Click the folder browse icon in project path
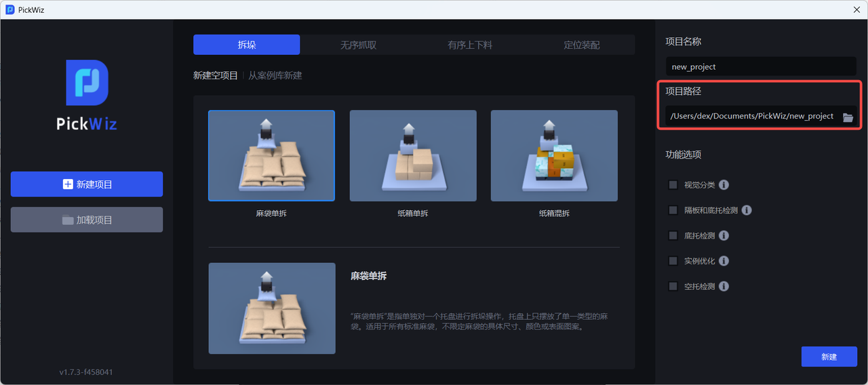Image resolution: width=868 pixels, height=385 pixels. pyautogui.click(x=848, y=117)
